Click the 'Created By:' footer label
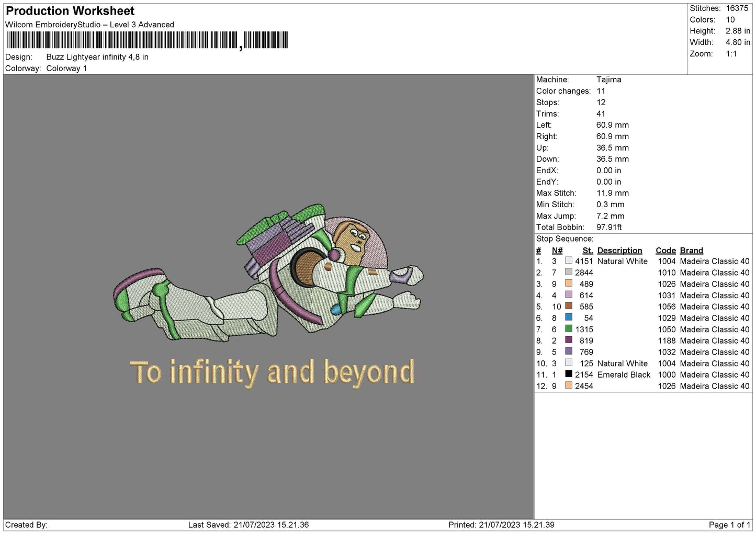The width and height of the screenshot is (756, 534). pos(26,525)
